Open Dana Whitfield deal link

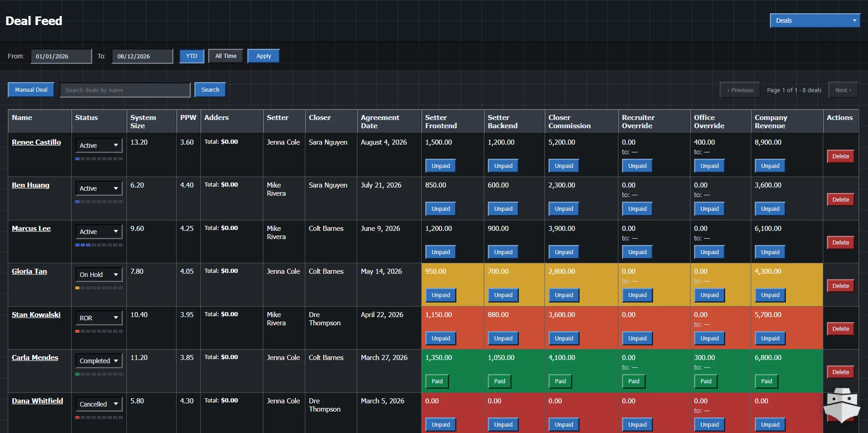[37, 401]
